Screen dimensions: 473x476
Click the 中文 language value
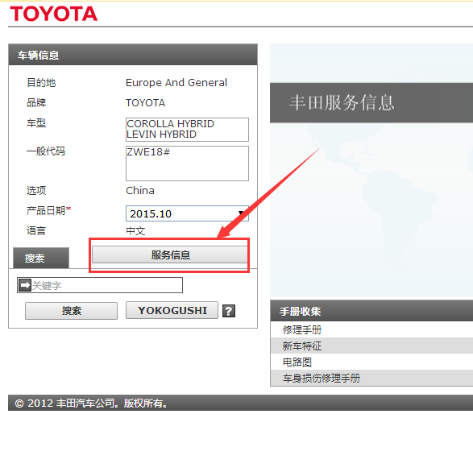coord(135,231)
